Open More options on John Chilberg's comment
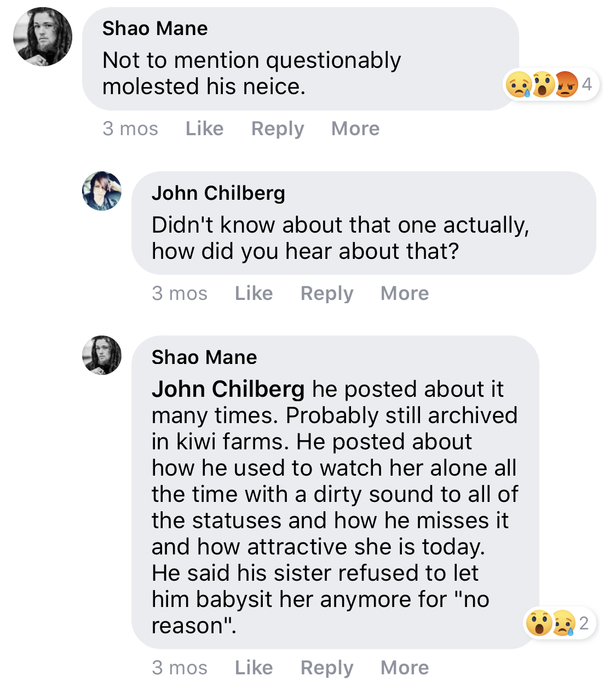 [405, 293]
